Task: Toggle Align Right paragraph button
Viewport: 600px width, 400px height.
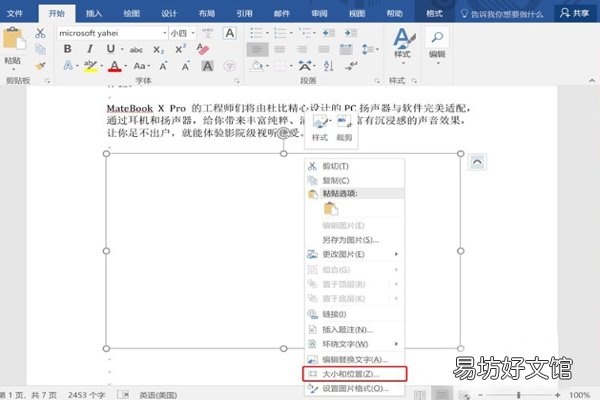Action: (302, 49)
